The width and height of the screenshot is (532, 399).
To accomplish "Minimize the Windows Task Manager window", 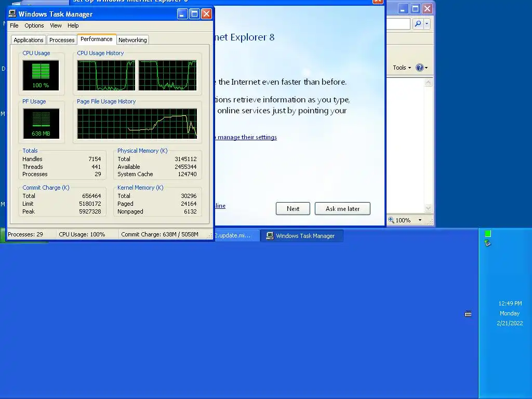I will pyautogui.click(x=182, y=14).
